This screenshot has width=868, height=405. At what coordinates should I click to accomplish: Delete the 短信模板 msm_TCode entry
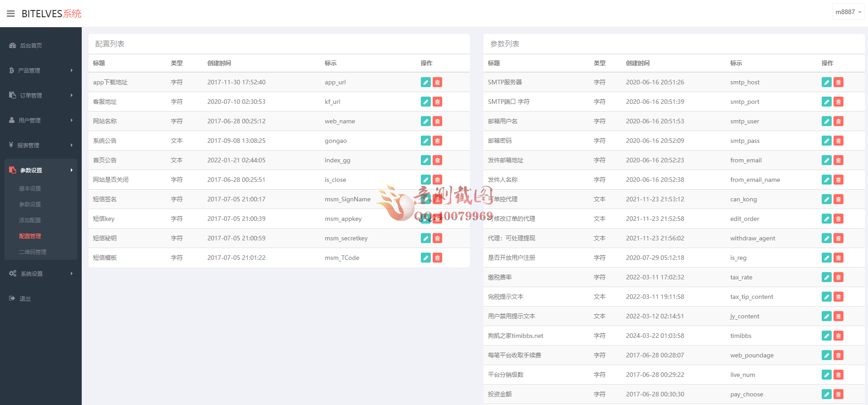[437, 258]
